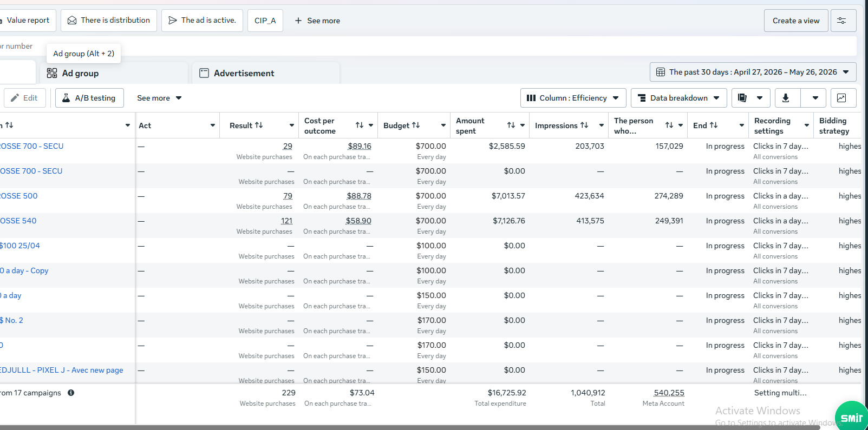Expand the export options arrow
The width and height of the screenshot is (868, 430).
(x=815, y=98)
